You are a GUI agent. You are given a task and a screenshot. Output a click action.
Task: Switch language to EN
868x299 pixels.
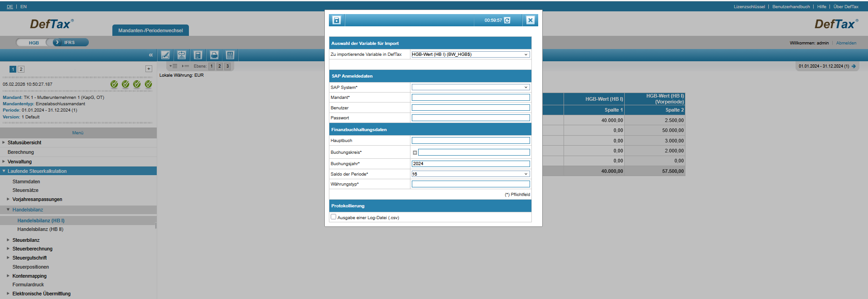[x=24, y=7]
